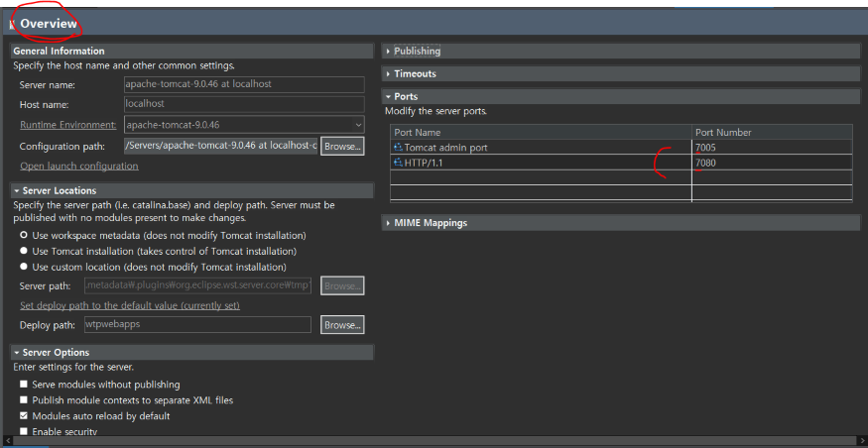Click the HTTP/1.1 port row icon
Screen dimensions: 868x448
tap(398, 163)
